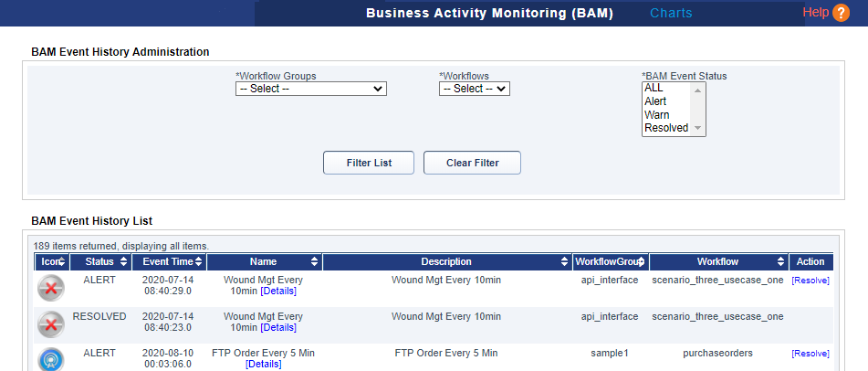Click the orange Help question mark icon

[841, 13]
